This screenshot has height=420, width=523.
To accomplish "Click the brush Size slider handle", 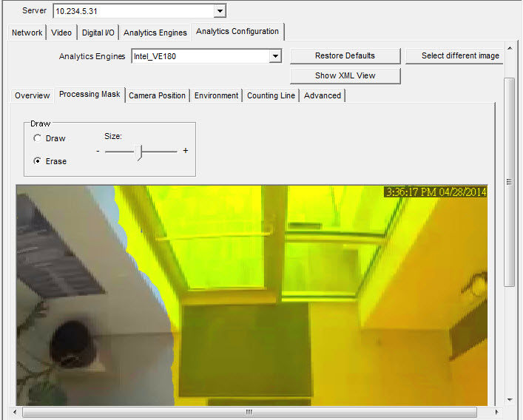I will click(x=141, y=151).
